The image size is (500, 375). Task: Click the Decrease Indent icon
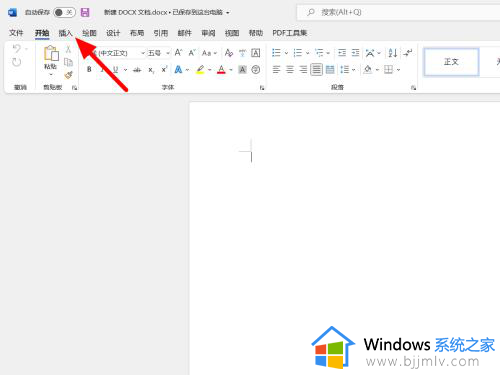pyautogui.click(x=342, y=53)
